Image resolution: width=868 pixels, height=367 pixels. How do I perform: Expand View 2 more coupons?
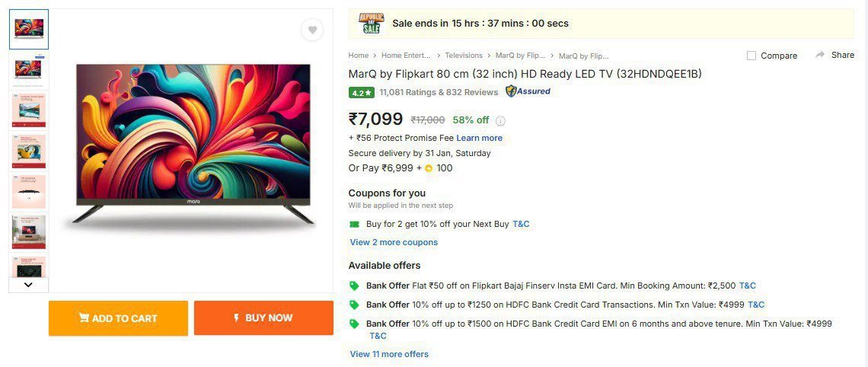(394, 242)
